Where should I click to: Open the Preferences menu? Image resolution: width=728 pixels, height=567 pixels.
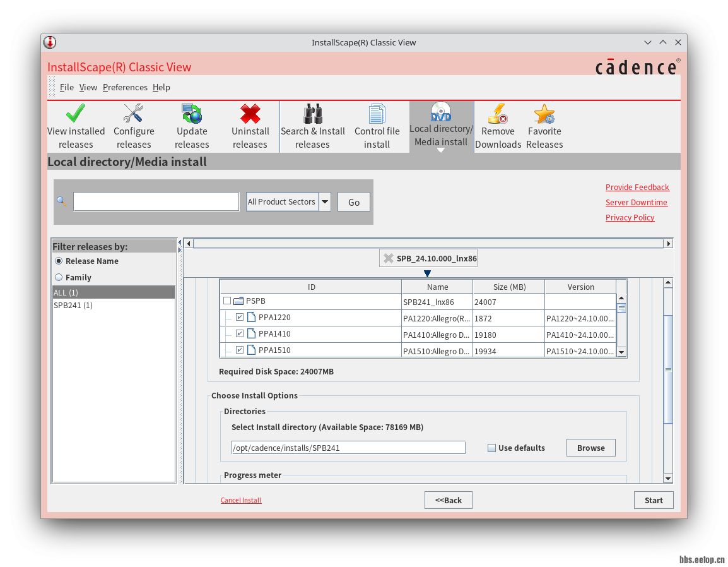tap(125, 87)
